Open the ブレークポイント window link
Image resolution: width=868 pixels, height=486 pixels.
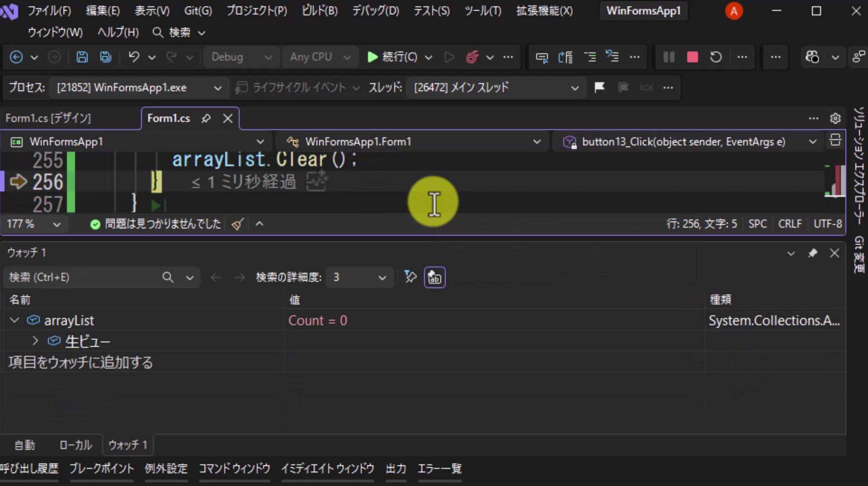click(x=102, y=469)
